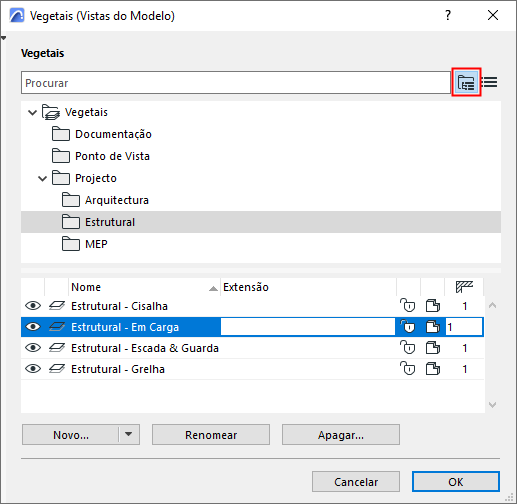Click the Cancelar button
The width and height of the screenshot is (517, 504).
[x=356, y=482]
